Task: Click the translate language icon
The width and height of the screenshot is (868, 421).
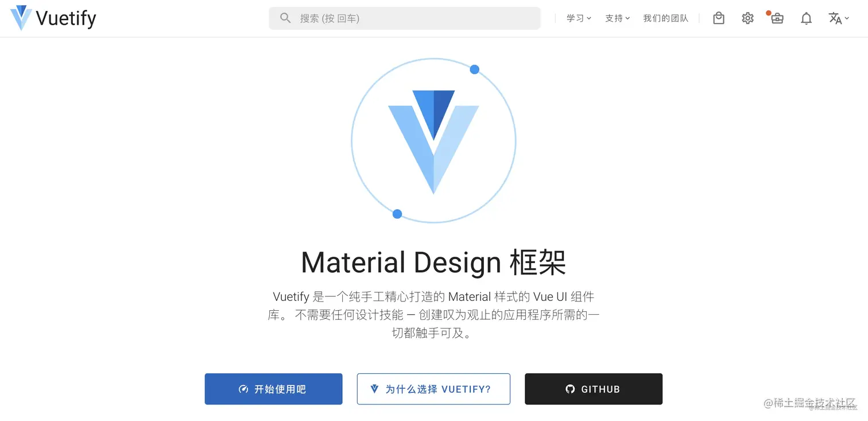Action: 835,18
